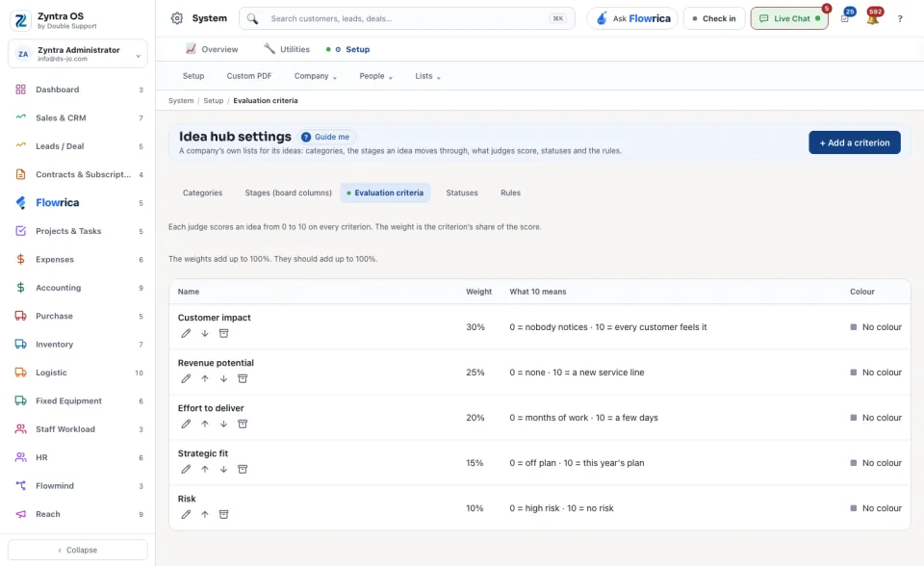Open Leads / Deal module

pos(78,146)
